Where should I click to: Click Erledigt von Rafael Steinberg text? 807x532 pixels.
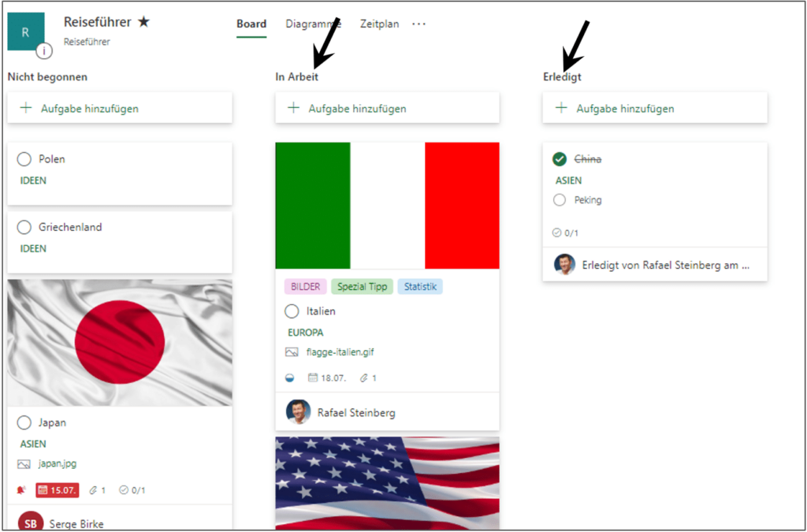point(666,266)
